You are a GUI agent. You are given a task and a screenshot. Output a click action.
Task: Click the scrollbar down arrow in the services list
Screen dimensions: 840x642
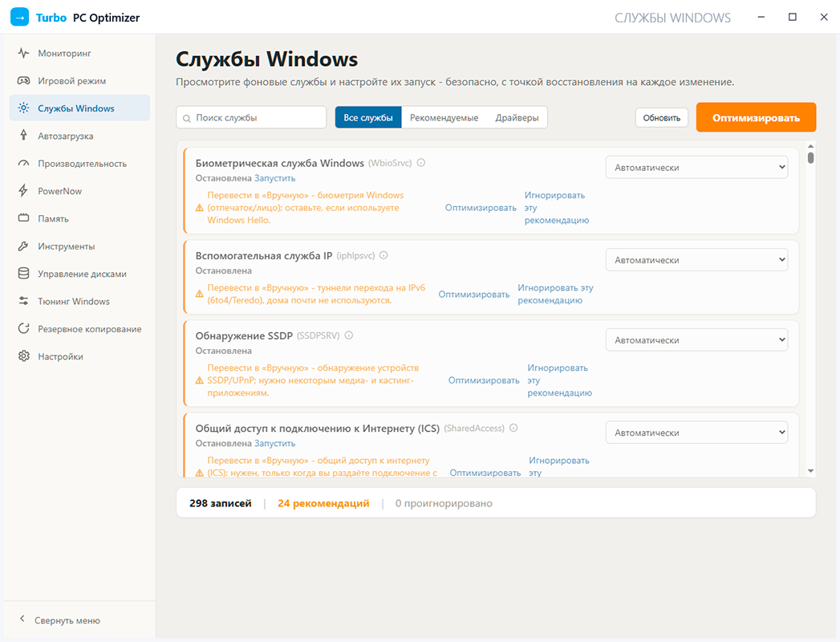click(810, 471)
